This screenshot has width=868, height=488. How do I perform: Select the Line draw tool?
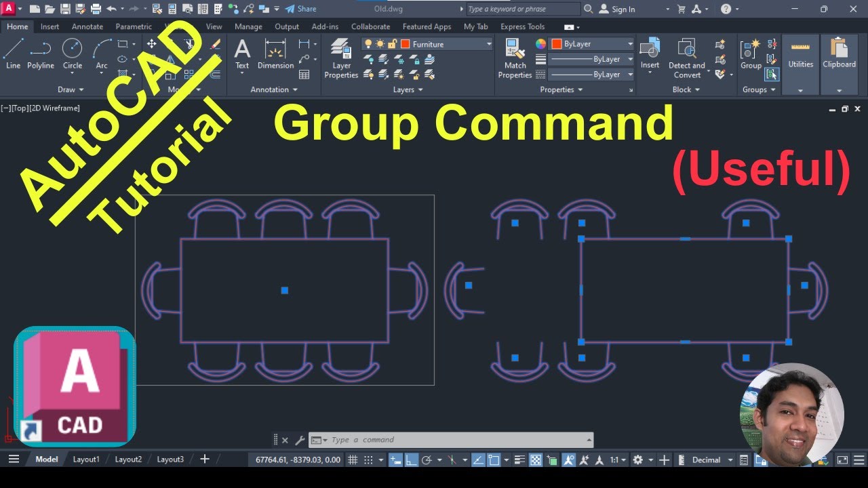tap(13, 54)
